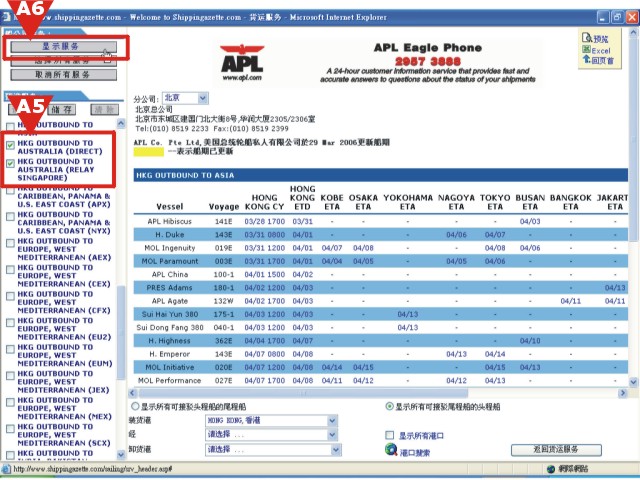The width and height of the screenshot is (640, 480).
Task: Select radio option 显示所有可接驳头程船的尾程船
Action: tap(135, 407)
